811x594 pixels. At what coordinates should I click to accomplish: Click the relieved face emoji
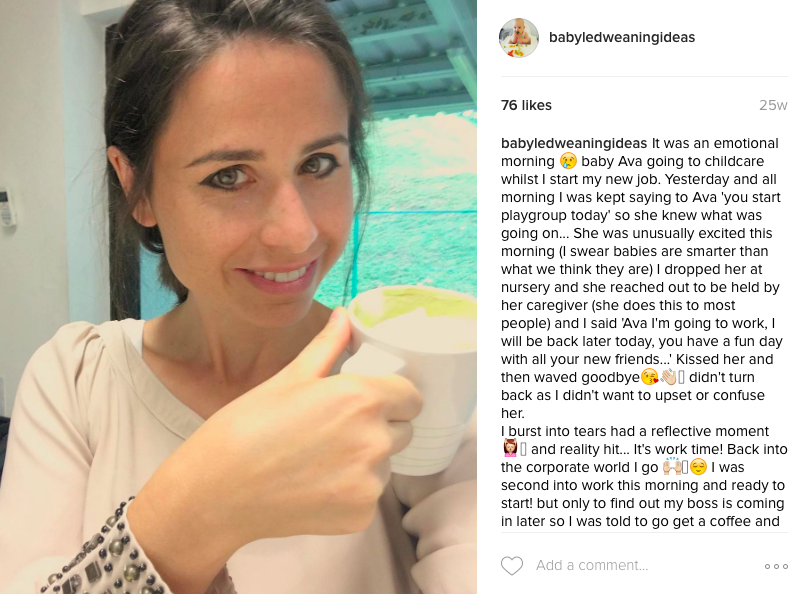(x=698, y=467)
